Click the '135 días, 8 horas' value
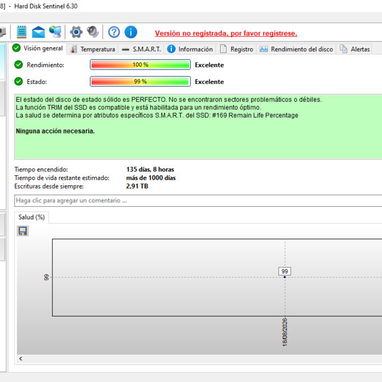Screen dimensions: 382x382 click(150, 169)
